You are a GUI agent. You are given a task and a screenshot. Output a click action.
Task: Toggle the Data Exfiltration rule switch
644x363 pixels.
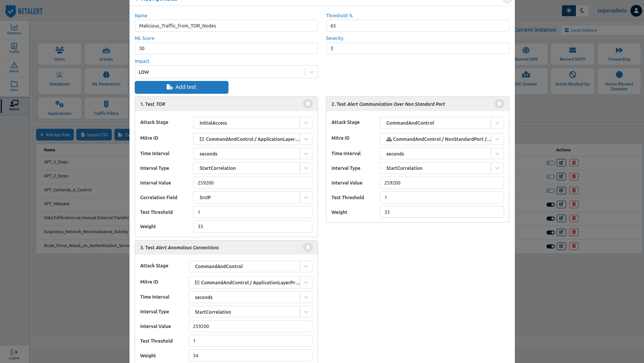point(551,219)
